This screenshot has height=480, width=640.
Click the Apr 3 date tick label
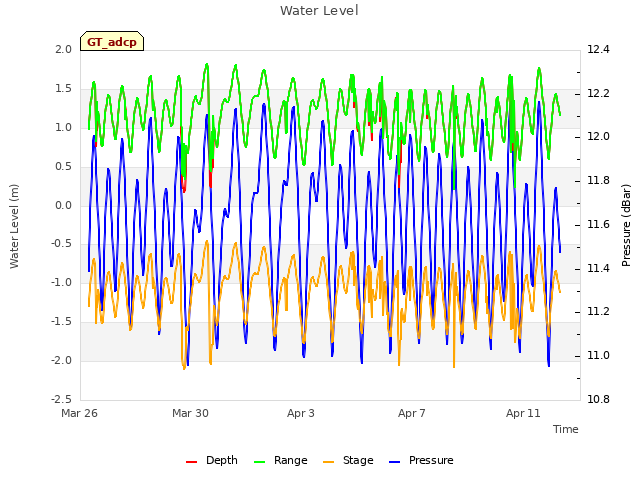[x=301, y=413]
